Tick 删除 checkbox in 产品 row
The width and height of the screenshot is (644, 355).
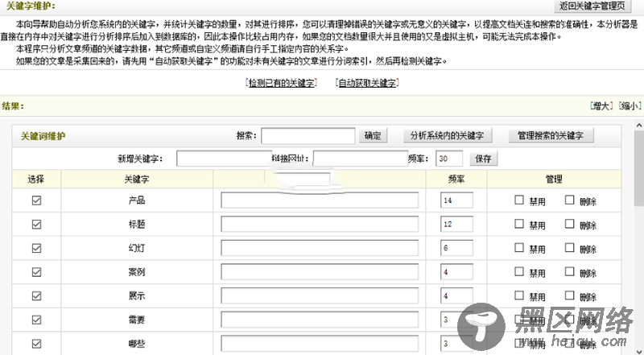pos(569,200)
